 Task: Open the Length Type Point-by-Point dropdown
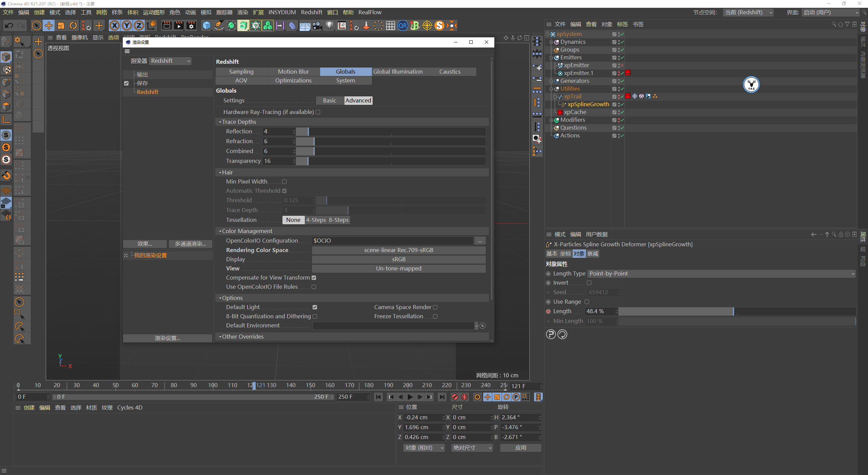[x=722, y=273]
